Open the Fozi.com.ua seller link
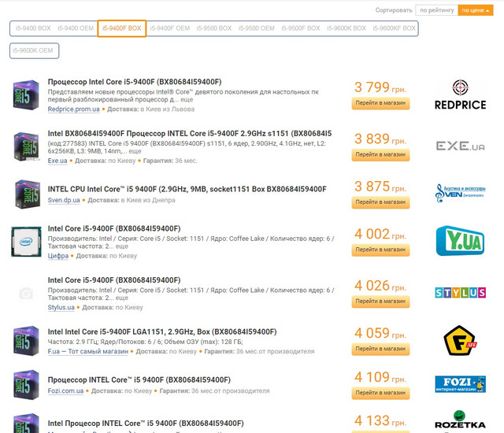The height and width of the screenshot is (433, 504). [65, 391]
